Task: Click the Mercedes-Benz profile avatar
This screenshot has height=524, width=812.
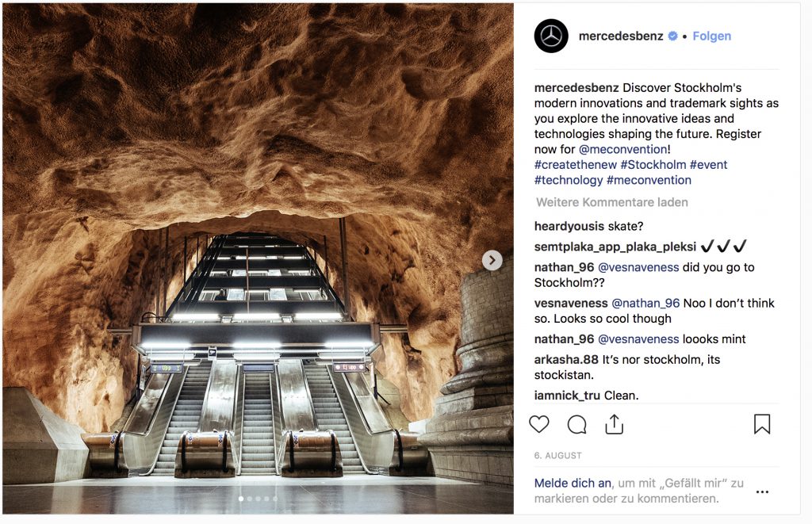Action: click(551, 36)
